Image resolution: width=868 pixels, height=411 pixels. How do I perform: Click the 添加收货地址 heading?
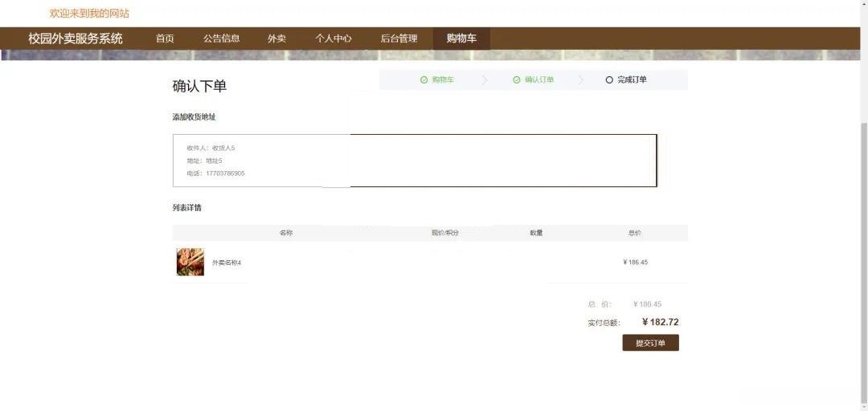[x=194, y=117]
